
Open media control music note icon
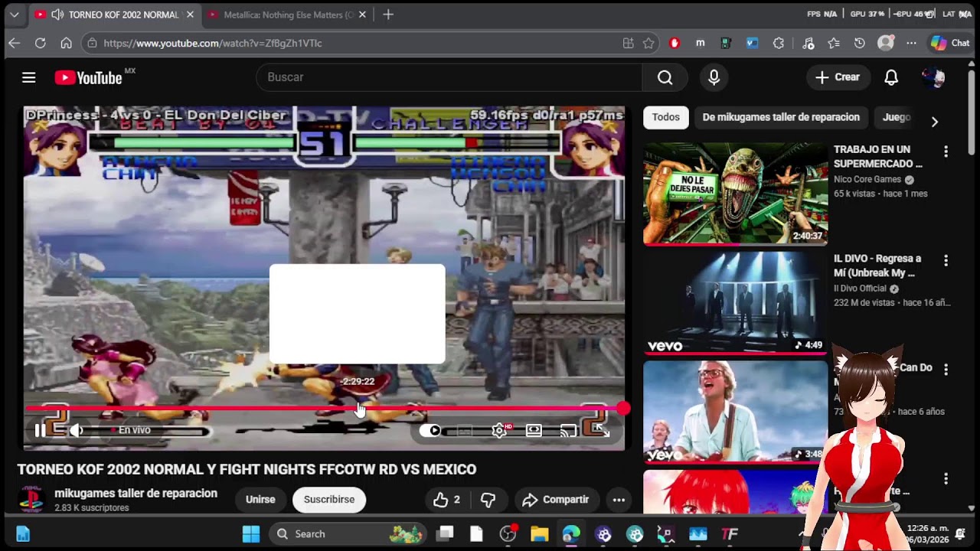808,44
